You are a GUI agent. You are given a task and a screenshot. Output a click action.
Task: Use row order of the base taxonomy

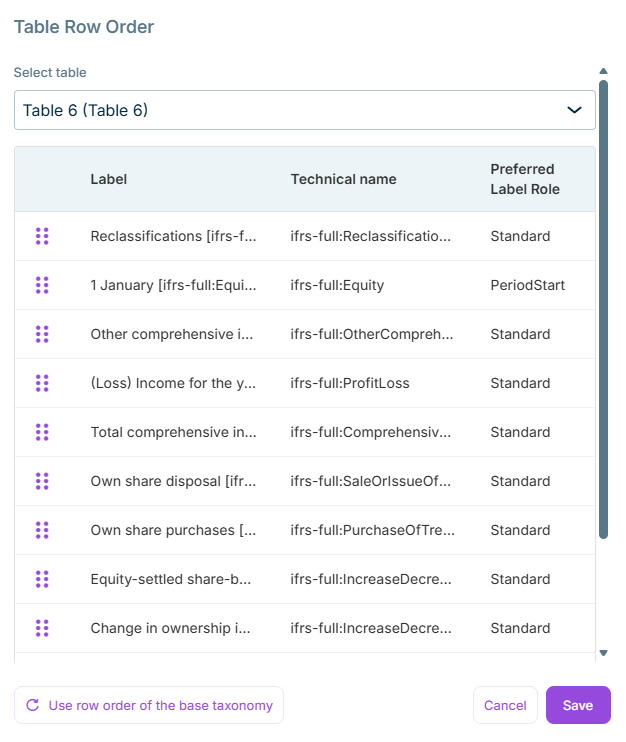tap(149, 705)
